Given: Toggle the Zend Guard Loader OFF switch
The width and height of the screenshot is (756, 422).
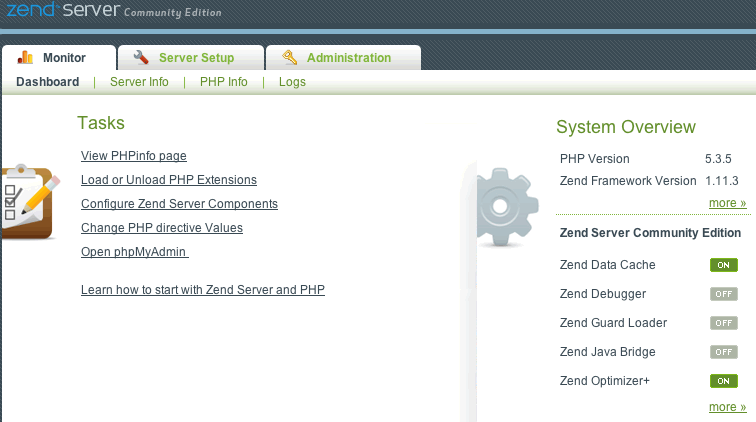Looking at the screenshot, I should (724, 323).
